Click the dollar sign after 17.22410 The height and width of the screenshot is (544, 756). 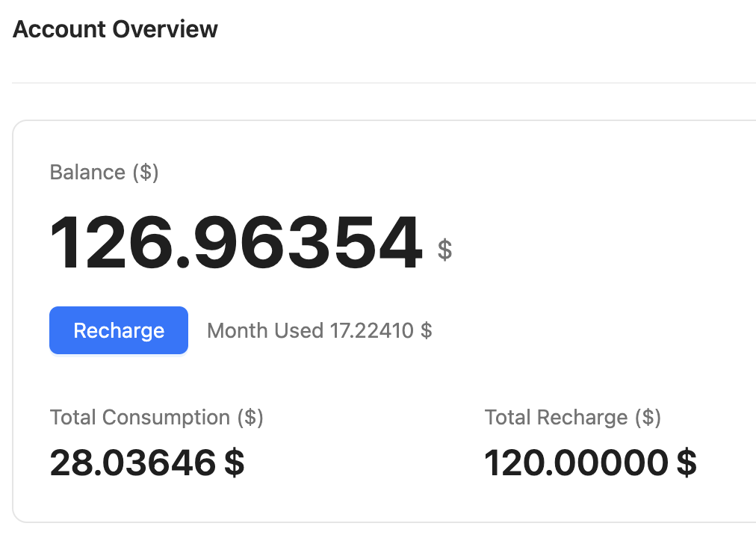(427, 330)
